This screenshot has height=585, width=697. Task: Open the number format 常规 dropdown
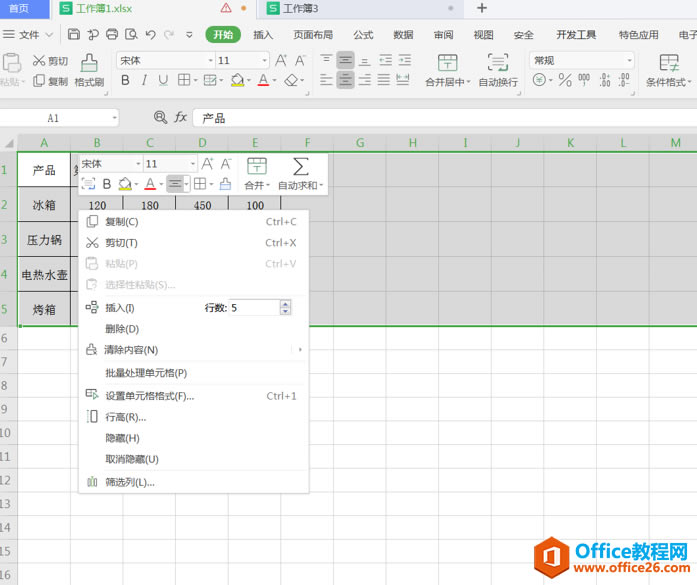(x=629, y=60)
